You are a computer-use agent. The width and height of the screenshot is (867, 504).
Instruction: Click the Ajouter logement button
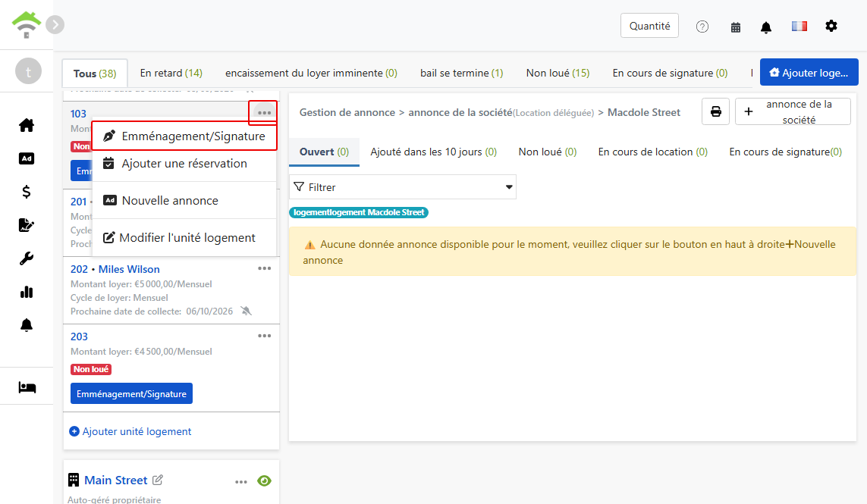point(809,73)
